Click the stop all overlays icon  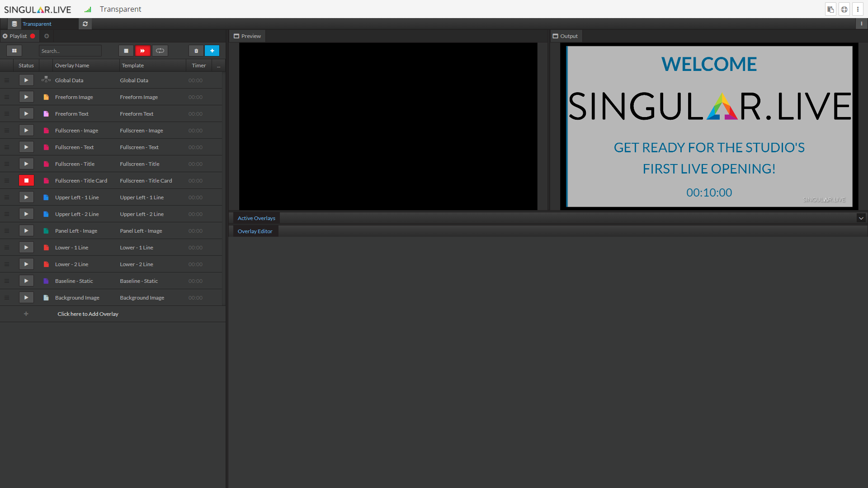[x=126, y=51]
